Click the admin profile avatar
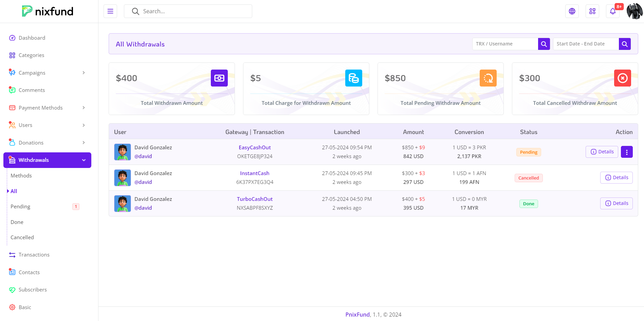Screen dimensions: 644x321 click(634, 11)
